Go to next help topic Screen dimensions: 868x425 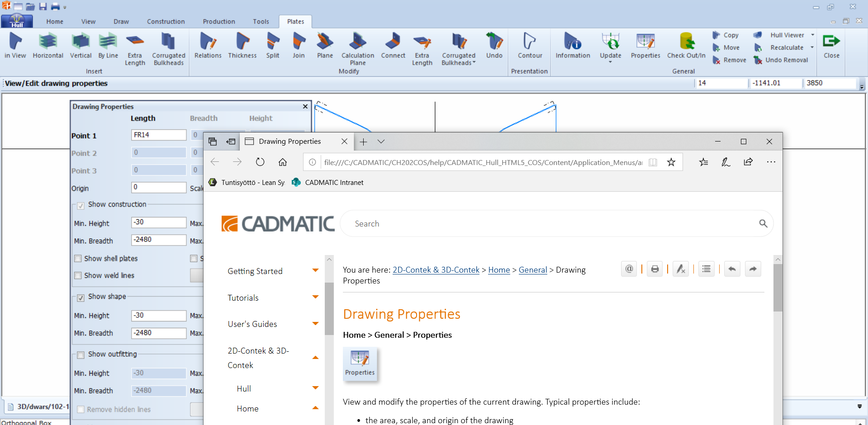pyautogui.click(x=753, y=269)
